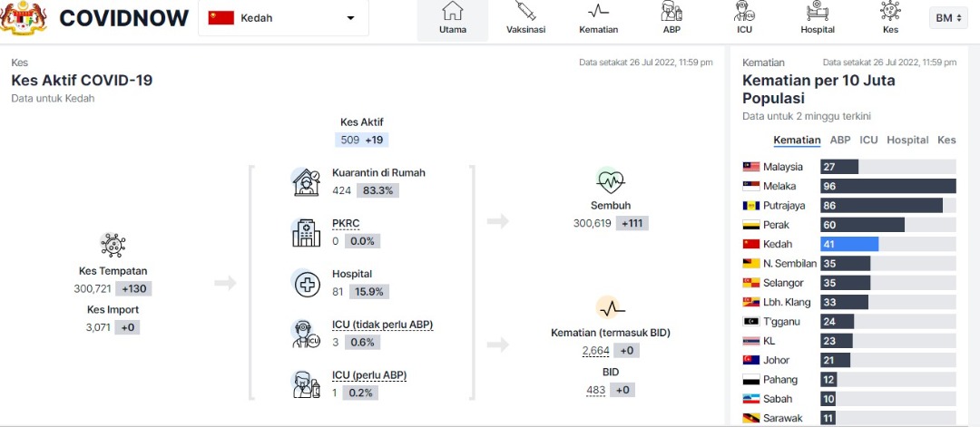Image resolution: width=980 pixels, height=427 pixels.
Task: Click the highlighted Kedah bar showing 41
Action: tap(849, 244)
